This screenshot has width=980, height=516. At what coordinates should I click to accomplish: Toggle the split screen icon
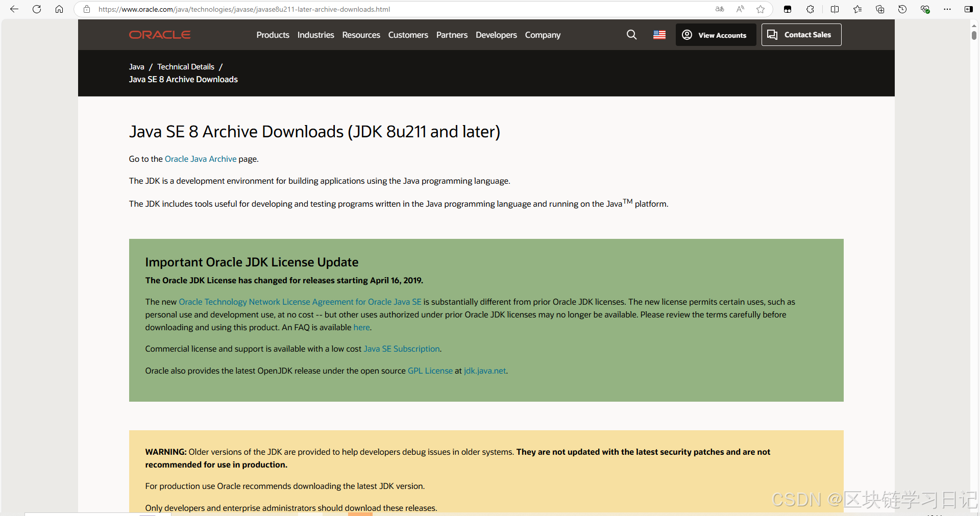[x=835, y=9]
